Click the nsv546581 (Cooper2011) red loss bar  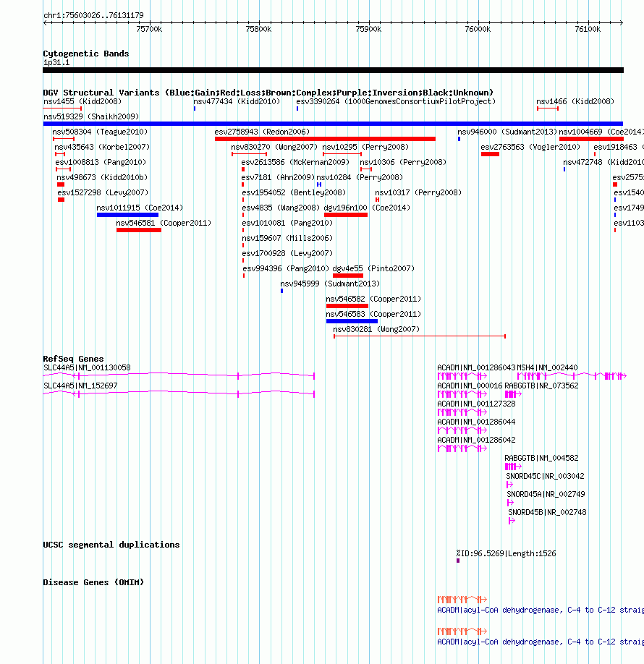[x=139, y=230]
